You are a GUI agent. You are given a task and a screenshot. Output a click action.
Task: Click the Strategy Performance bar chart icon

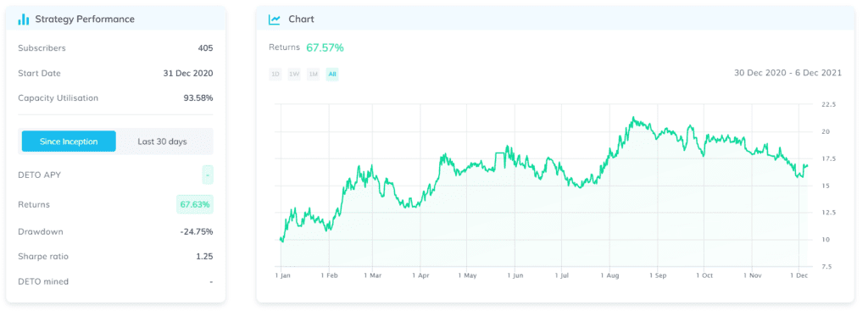click(23, 19)
